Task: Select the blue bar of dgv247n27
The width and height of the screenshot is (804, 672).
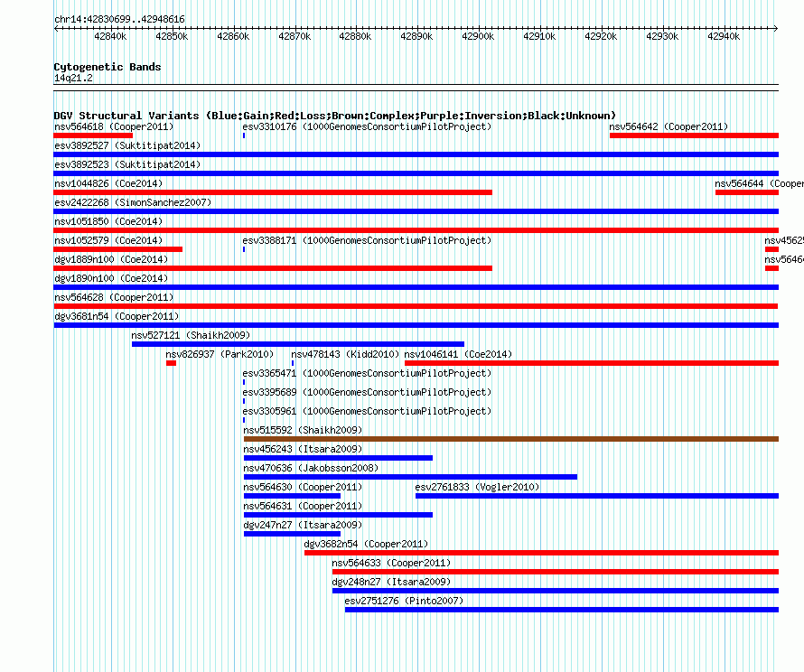Action: [292, 534]
